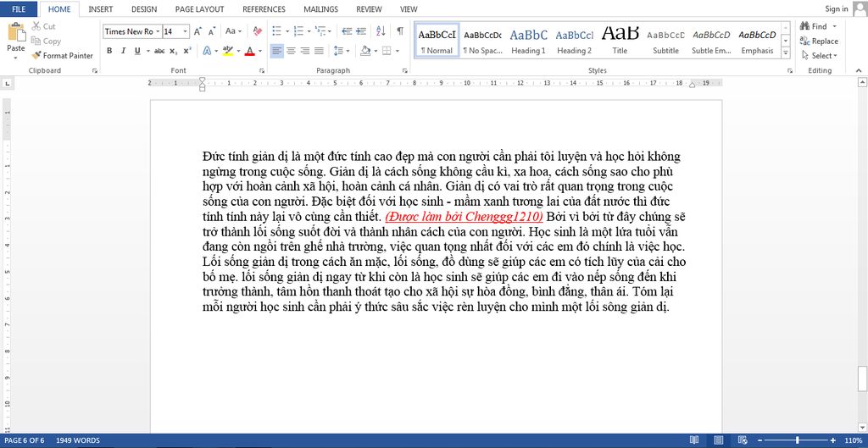Image resolution: width=868 pixels, height=448 pixels.
Task: Switch to the INSERT tab
Action: pyautogui.click(x=101, y=8)
